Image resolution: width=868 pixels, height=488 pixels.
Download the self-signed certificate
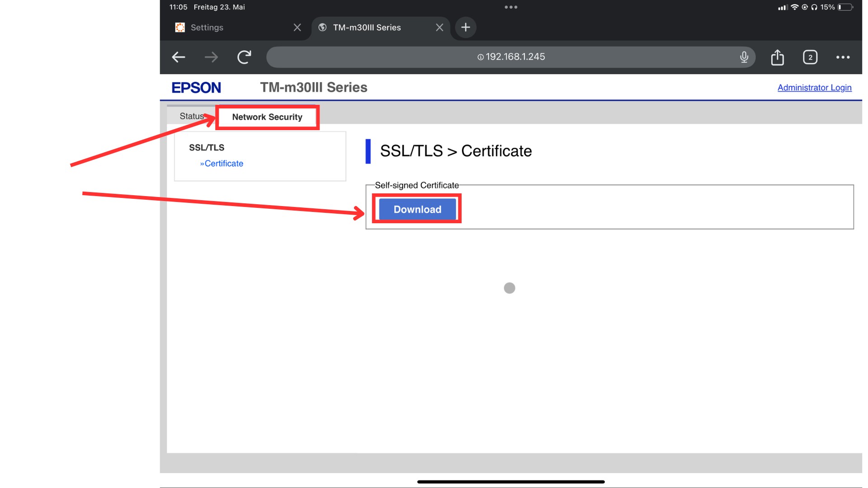(x=416, y=209)
